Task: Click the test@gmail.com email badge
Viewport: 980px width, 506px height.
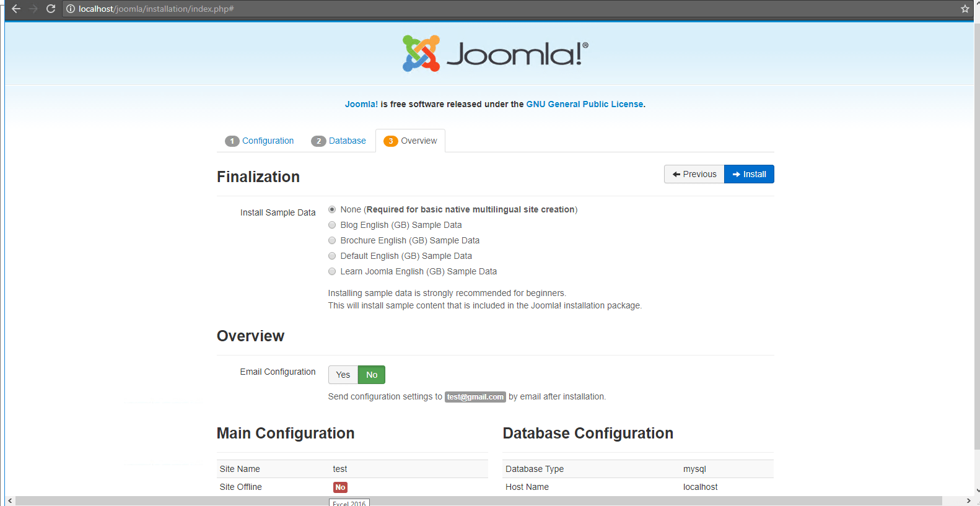Action: point(475,397)
